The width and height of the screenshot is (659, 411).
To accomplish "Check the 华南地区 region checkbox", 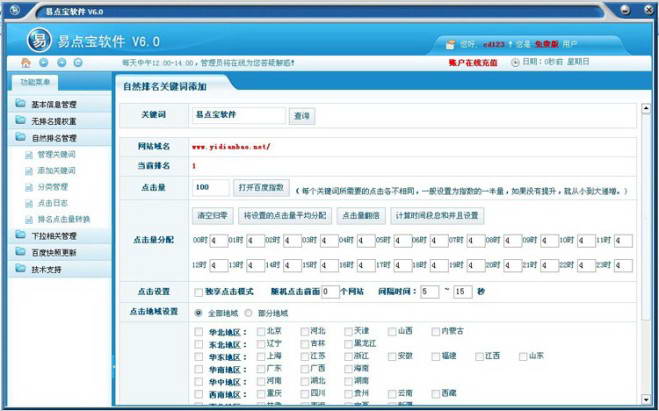I will [x=198, y=369].
